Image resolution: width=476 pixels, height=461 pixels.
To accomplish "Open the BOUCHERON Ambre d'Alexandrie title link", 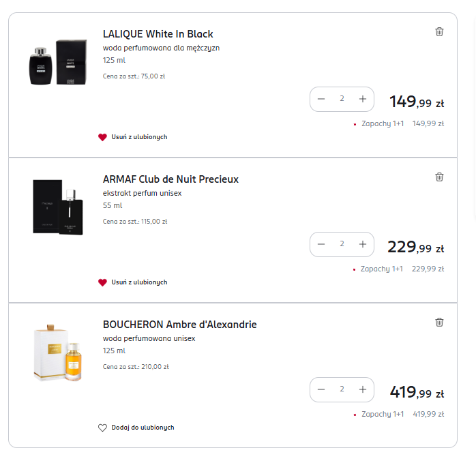I will pos(179,325).
